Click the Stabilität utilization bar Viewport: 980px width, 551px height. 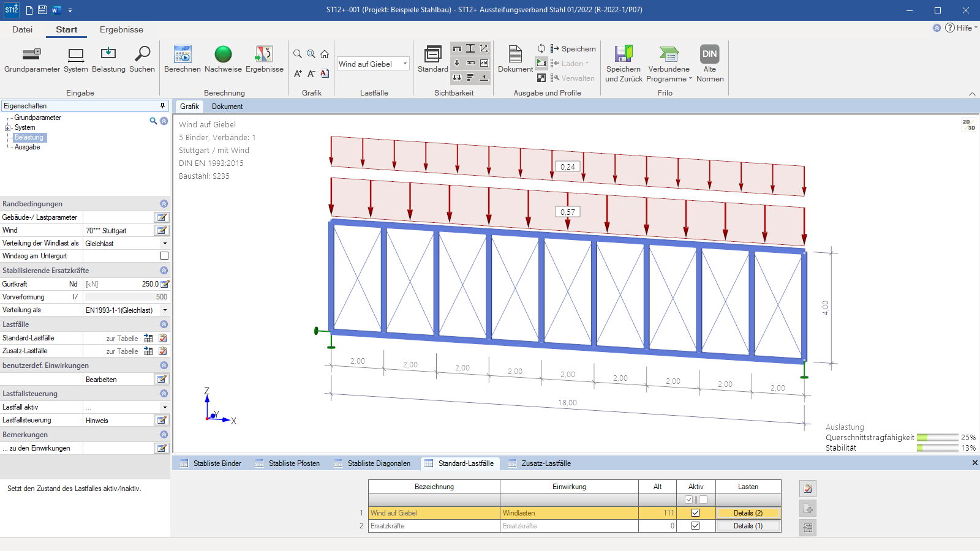pyautogui.click(x=938, y=448)
